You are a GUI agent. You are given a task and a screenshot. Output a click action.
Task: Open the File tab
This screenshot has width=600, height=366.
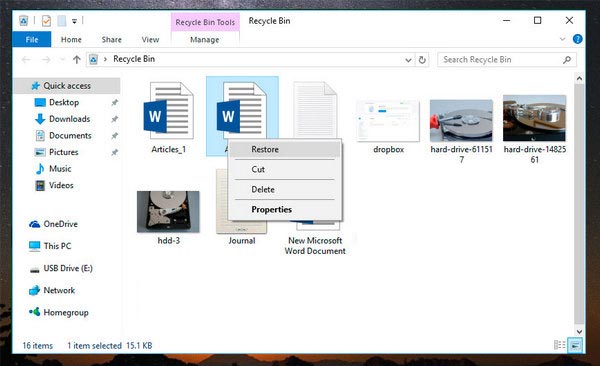[32, 39]
